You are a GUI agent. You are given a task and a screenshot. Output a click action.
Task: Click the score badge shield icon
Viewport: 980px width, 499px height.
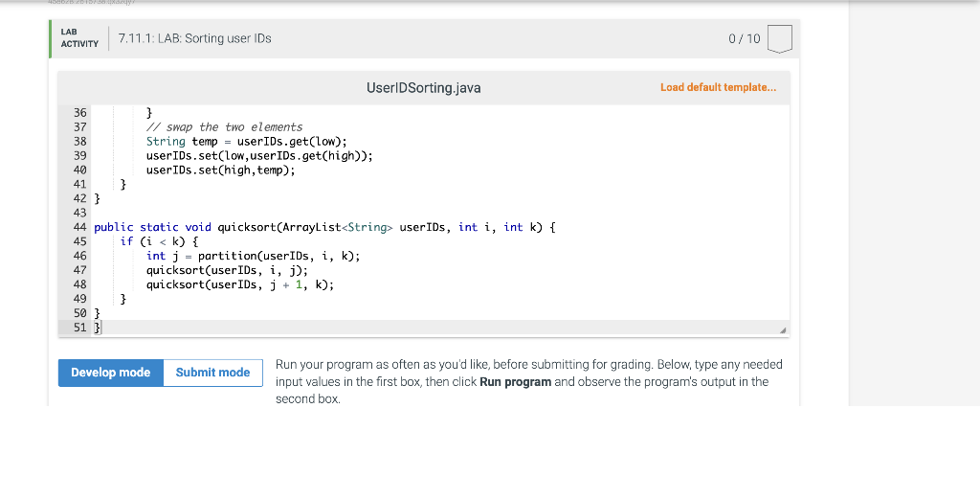779,38
